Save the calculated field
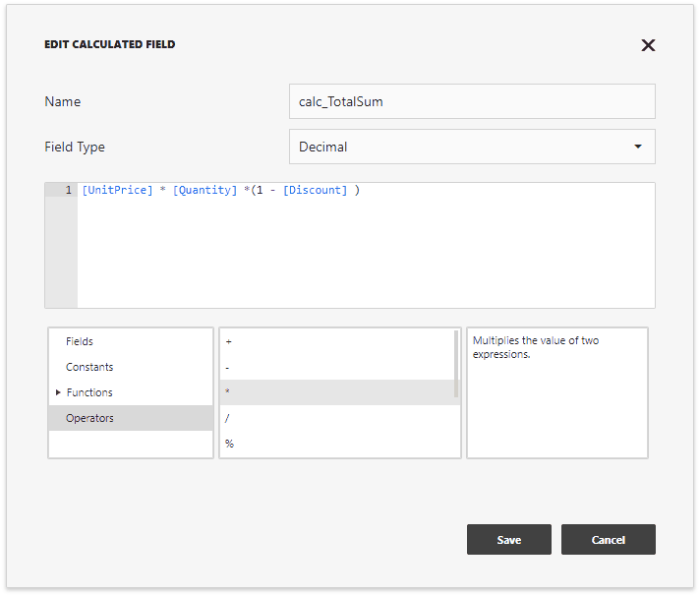The width and height of the screenshot is (700, 596). tap(509, 540)
